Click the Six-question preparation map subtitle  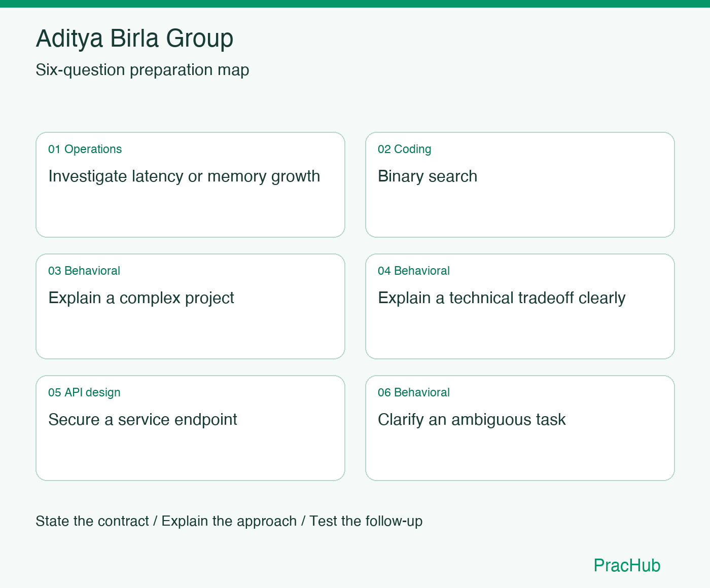pyautogui.click(x=143, y=70)
